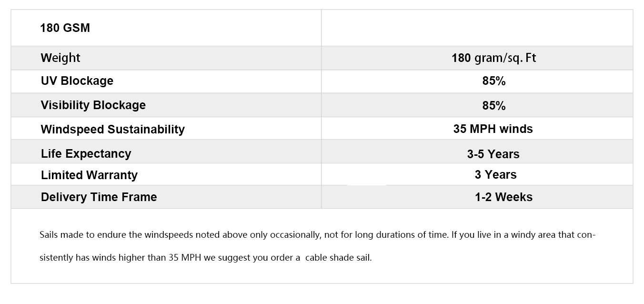This screenshot has width=644, height=304.
Task: Select the Visibility Blockage label
Action: [x=93, y=105]
